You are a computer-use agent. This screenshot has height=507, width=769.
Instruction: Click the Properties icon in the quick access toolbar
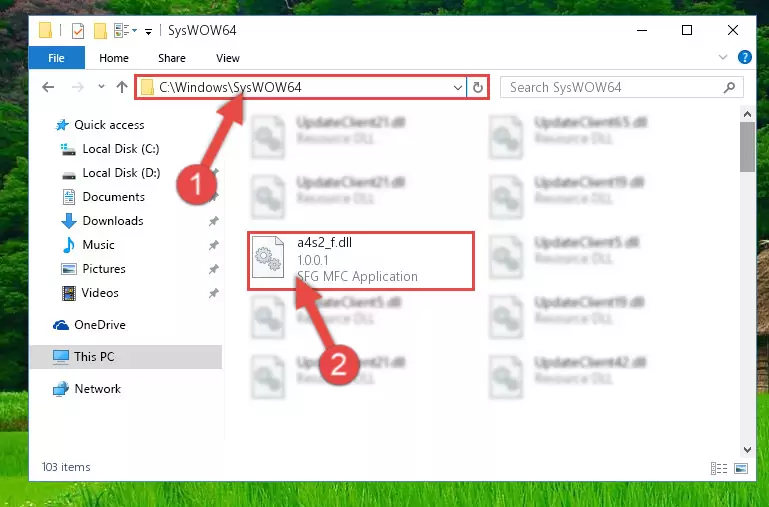(78, 30)
